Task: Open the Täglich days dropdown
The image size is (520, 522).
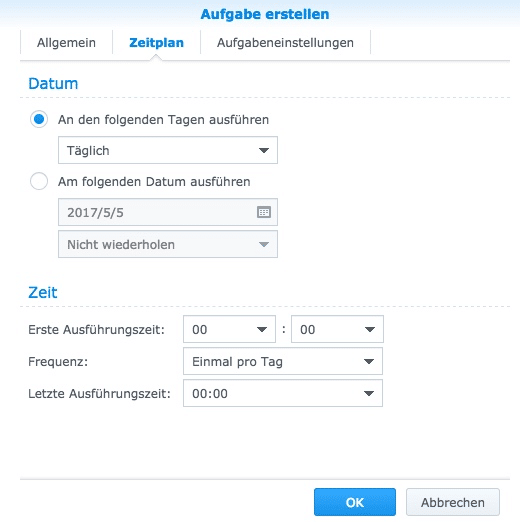Action: tap(168, 150)
